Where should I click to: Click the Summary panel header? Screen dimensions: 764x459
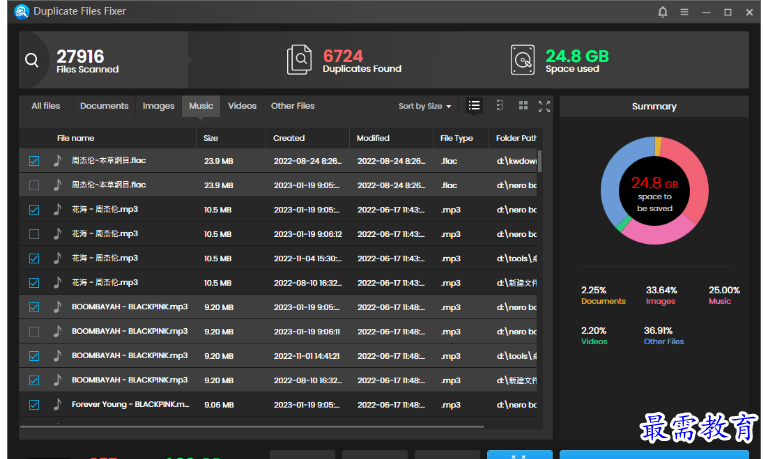(x=654, y=106)
